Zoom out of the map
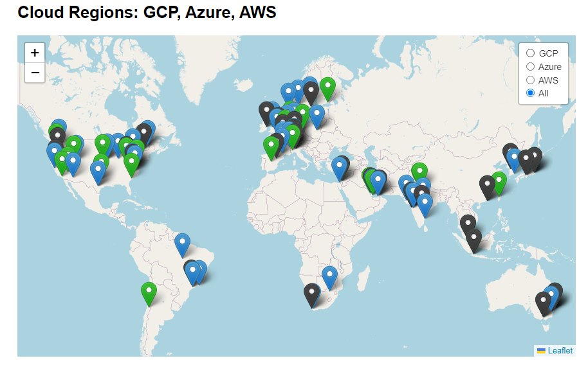The height and width of the screenshot is (365, 588). tap(35, 73)
